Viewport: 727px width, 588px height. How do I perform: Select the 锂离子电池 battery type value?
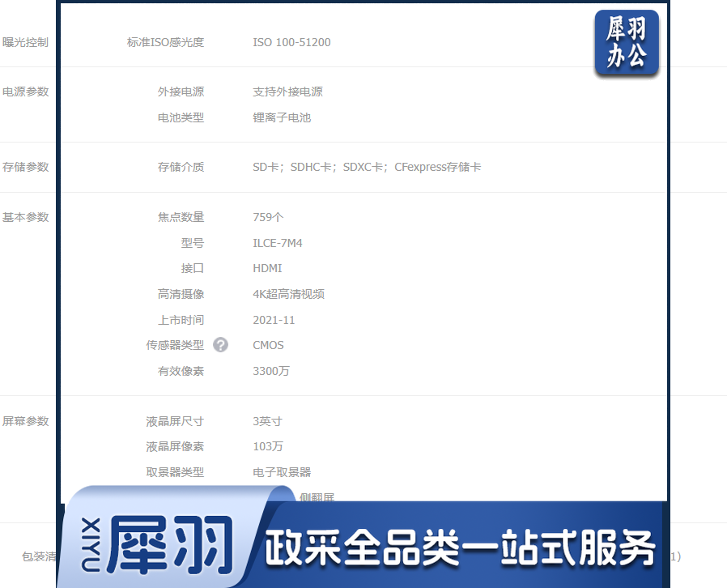pyautogui.click(x=281, y=117)
